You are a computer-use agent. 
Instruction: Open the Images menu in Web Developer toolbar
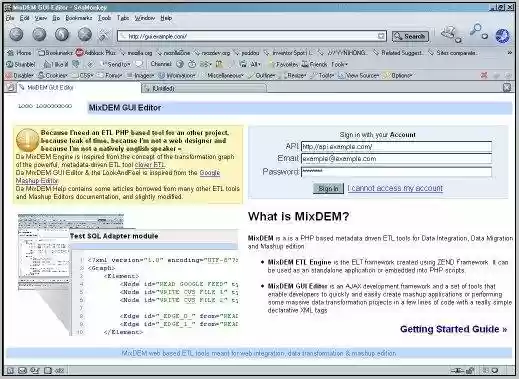pos(140,76)
